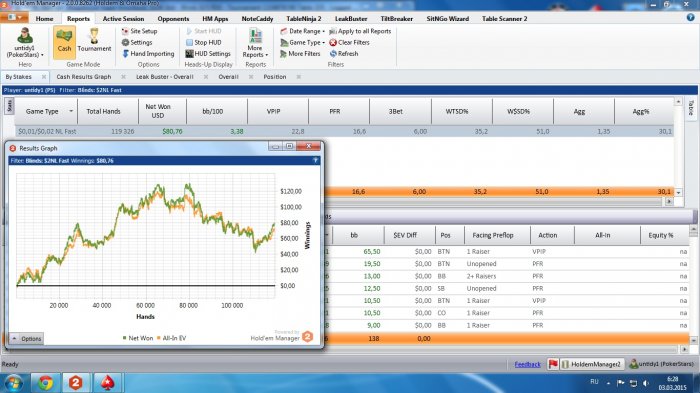Click Start HUD

click(204, 31)
